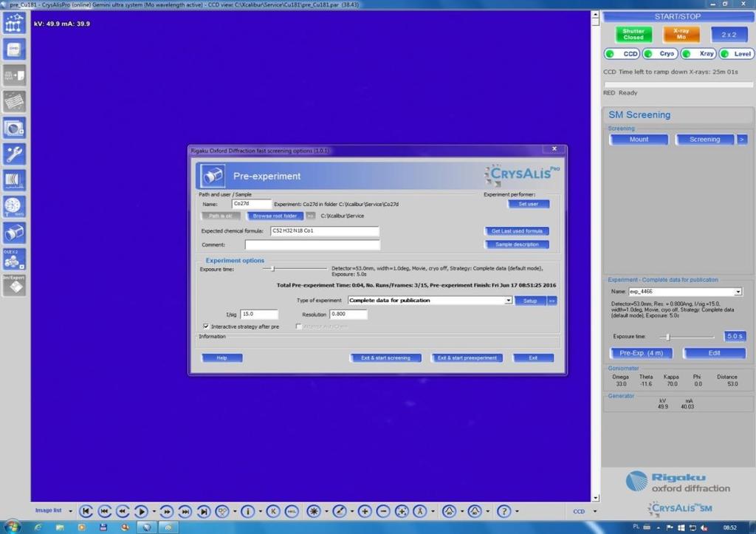The image size is (756, 534).
Task: Open the reciprocal sphere tools icon in the sidebar
Action: click(x=14, y=207)
